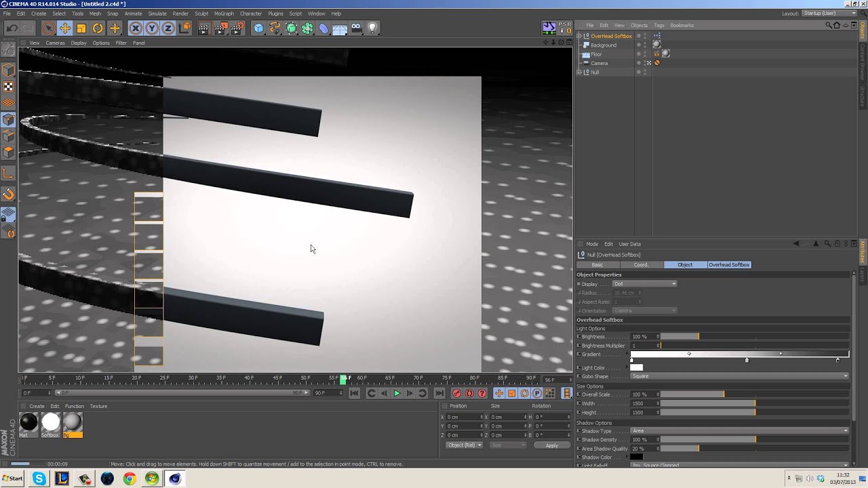Expand the Null object hierarchy

tap(579, 72)
